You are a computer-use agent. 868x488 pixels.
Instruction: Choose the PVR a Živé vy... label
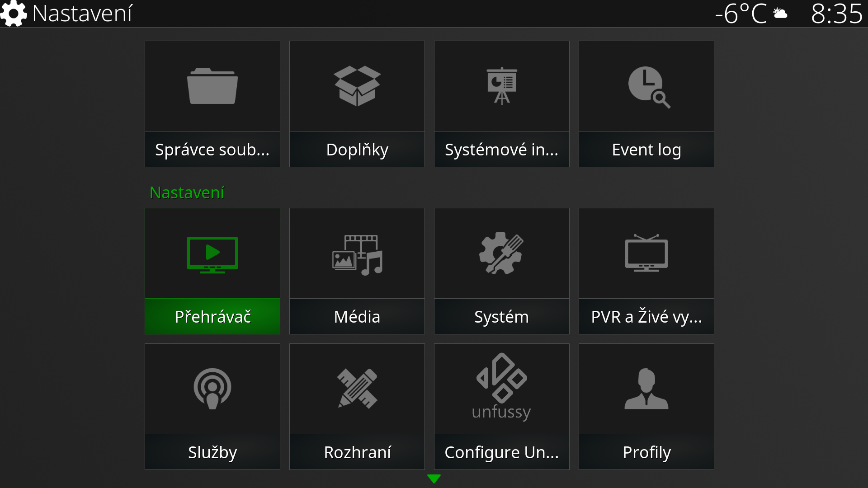click(646, 317)
